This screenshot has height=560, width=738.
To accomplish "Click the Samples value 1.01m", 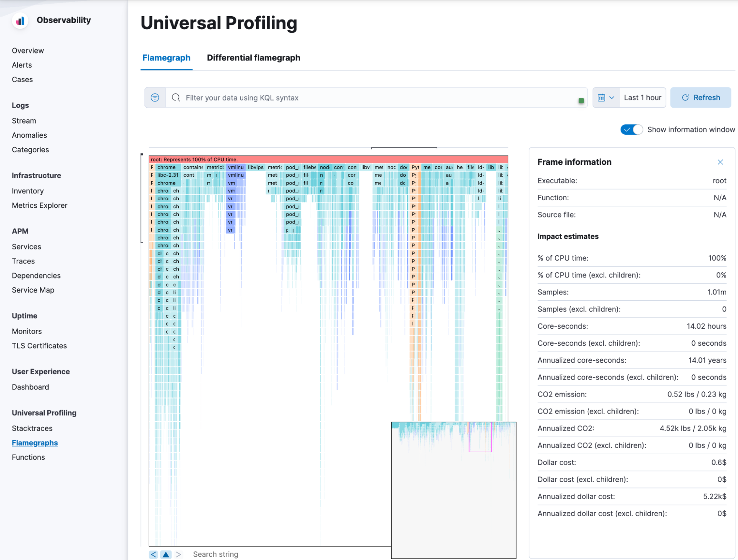I will click(x=717, y=292).
